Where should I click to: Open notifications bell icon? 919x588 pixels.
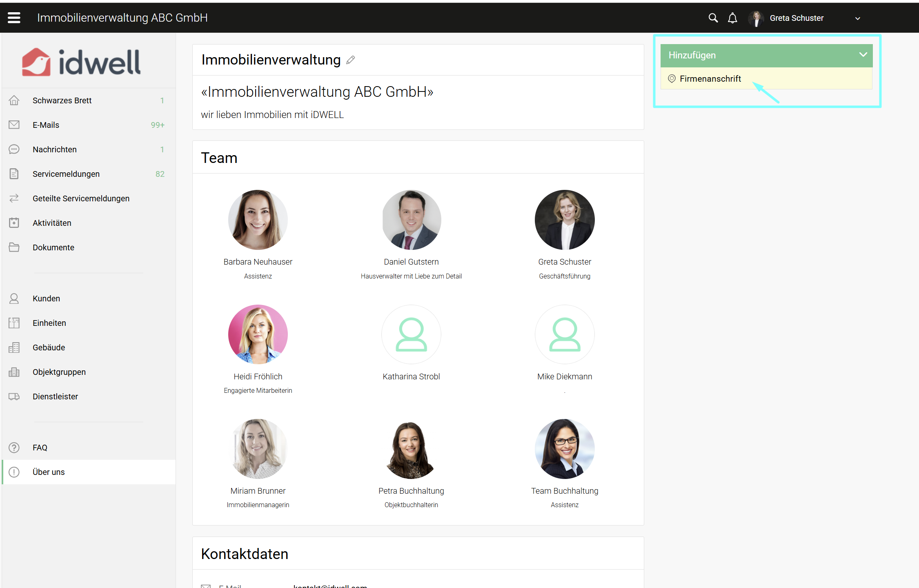pos(732,18)
